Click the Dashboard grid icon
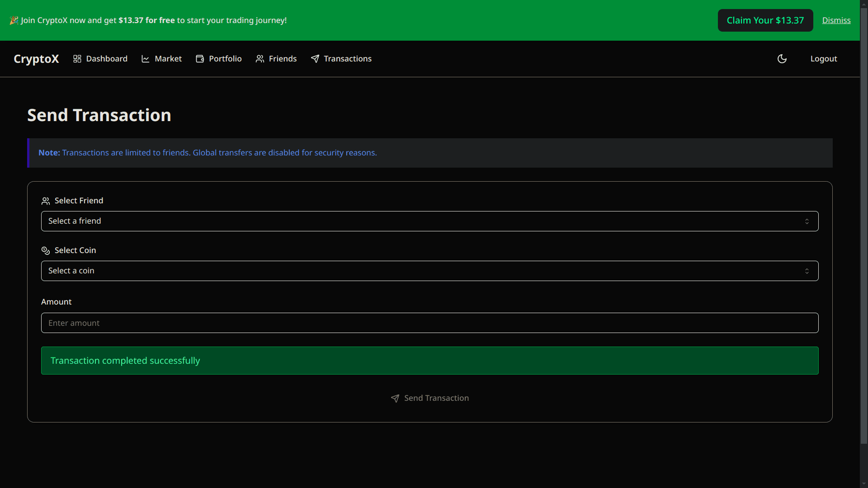 pos(77,59)
